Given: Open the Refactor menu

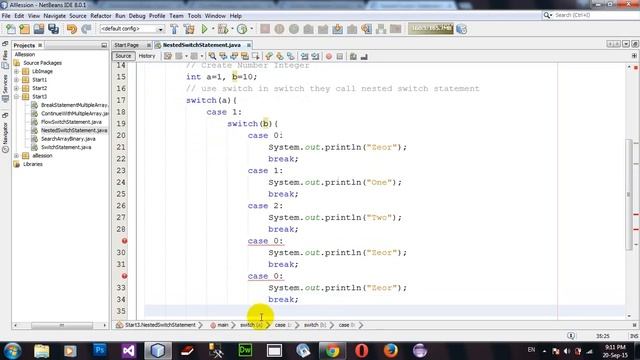Looking at the screenshot, I should coord(101,16).
